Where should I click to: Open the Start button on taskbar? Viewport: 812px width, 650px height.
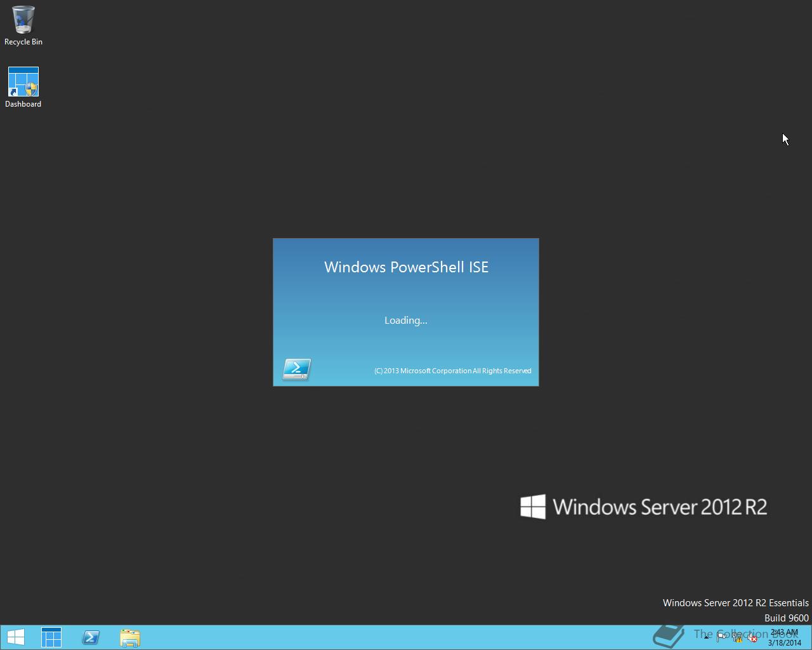click(x=15, y=637)
